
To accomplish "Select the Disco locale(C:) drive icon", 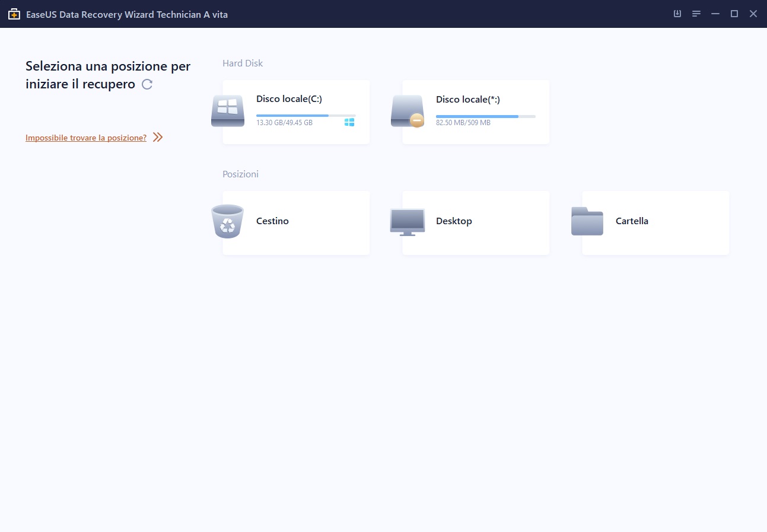I will 228,111.
